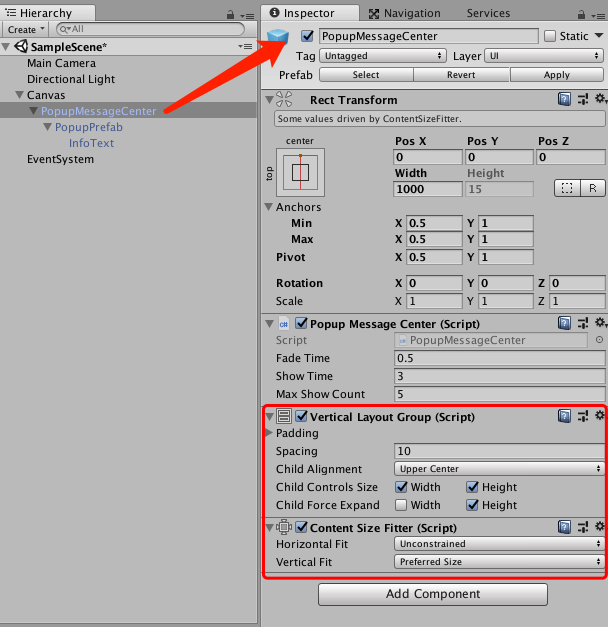Open Popup Message Center gear menu

(x=600, y=323)
